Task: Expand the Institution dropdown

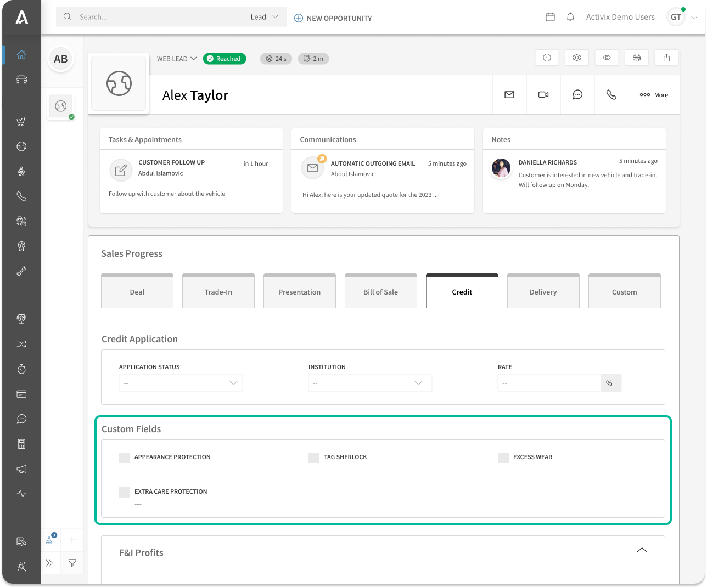Action: (370, 383)
